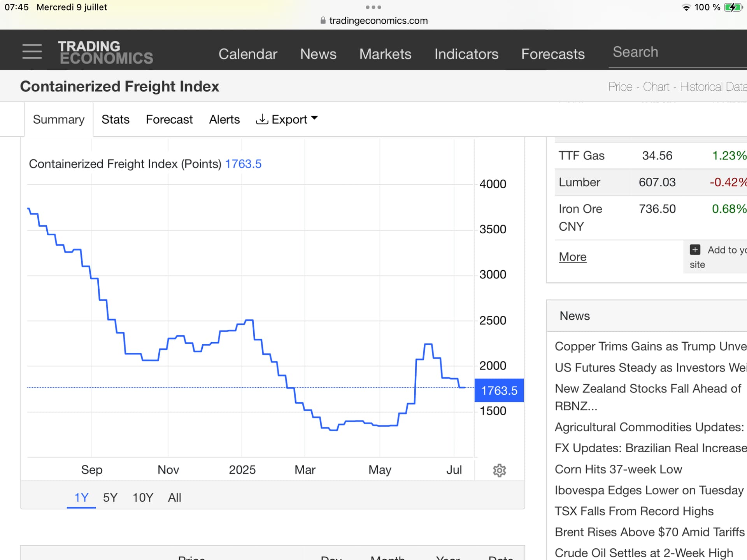Open the hamburger menu icon

pos(32,51)
